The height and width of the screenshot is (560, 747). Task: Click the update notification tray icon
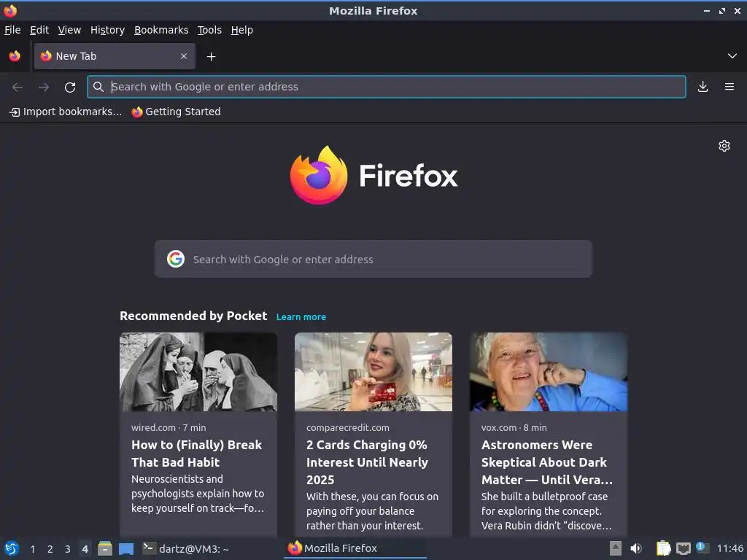[x=703, y=548]
